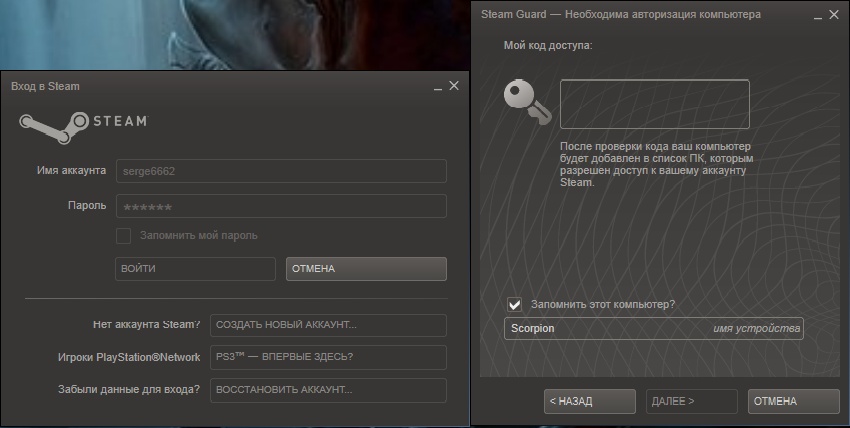The image size is (850, 428).
Task: Open СОЗДАТЬ НОВЫЙ АККАУНТ...
Action: coord(329,325)
